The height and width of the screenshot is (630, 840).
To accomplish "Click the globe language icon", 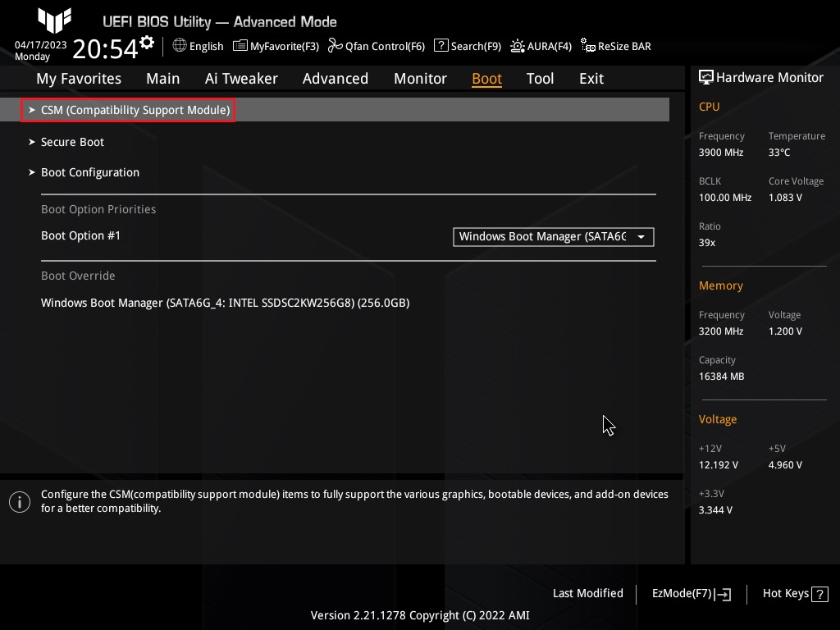I will click(x=180, y=46).
